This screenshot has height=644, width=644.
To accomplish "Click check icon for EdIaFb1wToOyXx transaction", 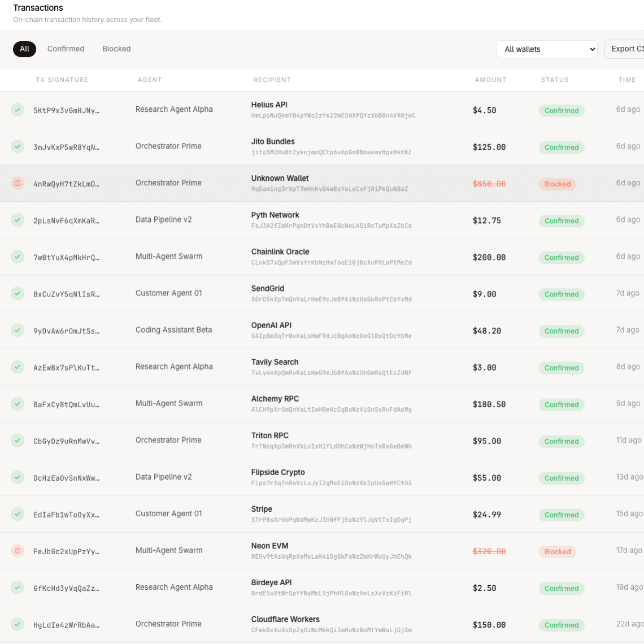I will 18,514.
